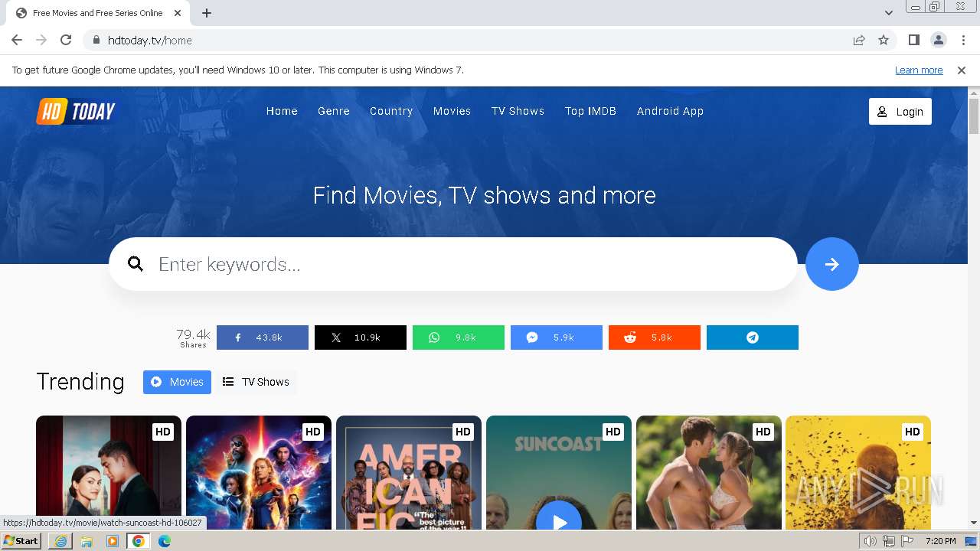Open the superheroes movie poster
This screenshot has height=551, width=980.
tap(259, 472)
